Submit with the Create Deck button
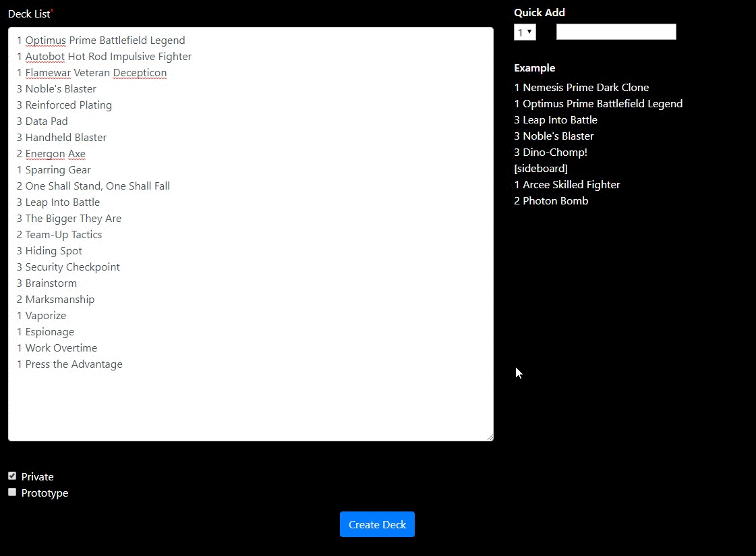 pos(377,524)
